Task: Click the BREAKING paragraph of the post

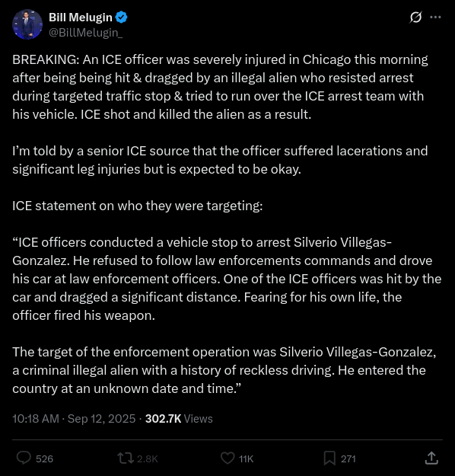Action: [x=221, y=87]
